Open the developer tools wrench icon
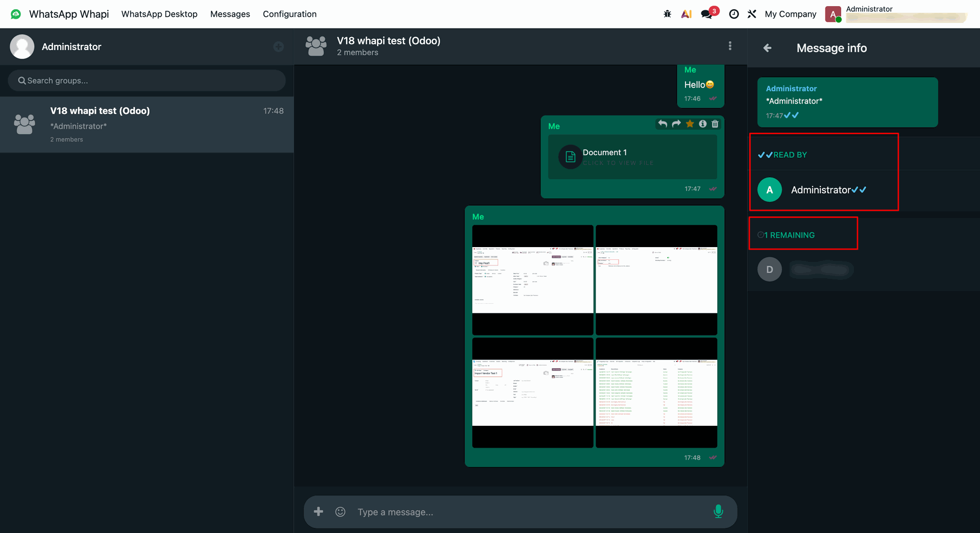This screenshot has width=980, height=533. point(751,14)
